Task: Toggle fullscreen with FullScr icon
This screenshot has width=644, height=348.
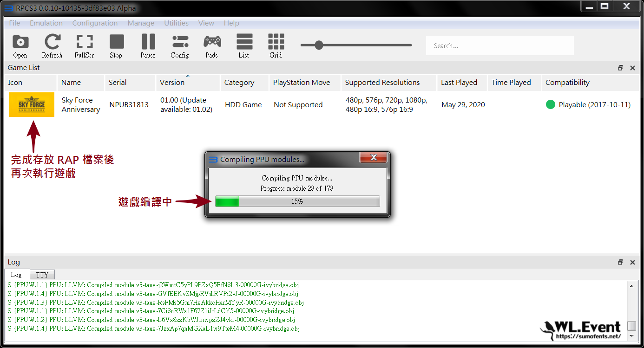Action: point(84,46)
